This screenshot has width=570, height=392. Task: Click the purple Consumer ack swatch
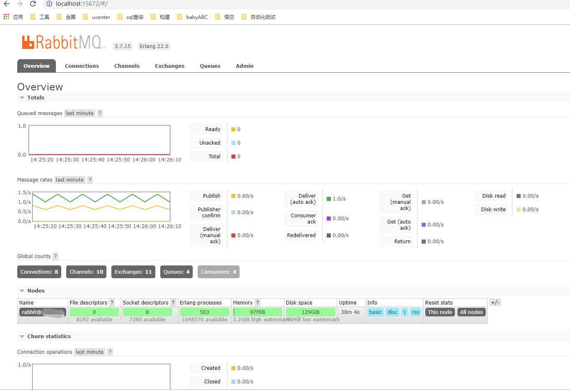pos(329,219)
